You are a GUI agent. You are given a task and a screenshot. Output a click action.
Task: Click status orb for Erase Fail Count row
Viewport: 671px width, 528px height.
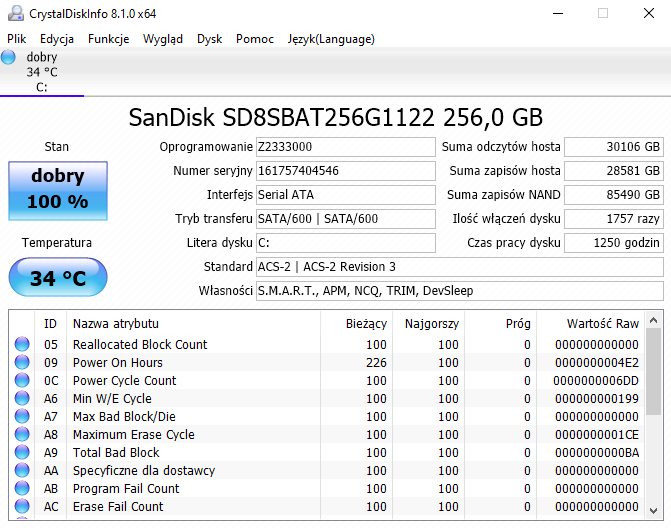tap(22, 506)
